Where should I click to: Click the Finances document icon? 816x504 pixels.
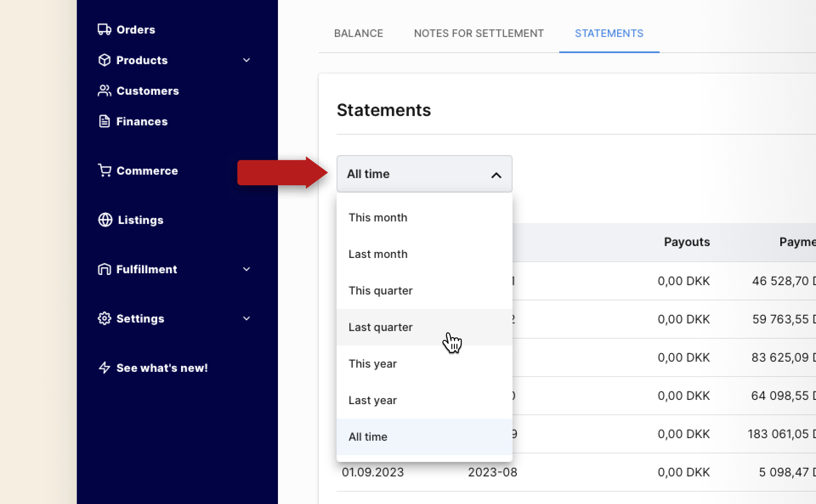click(104, 121)
